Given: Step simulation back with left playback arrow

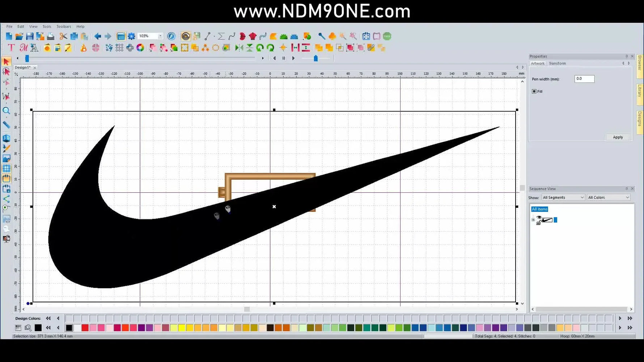Looking at the screenshot, I should 274,58.
